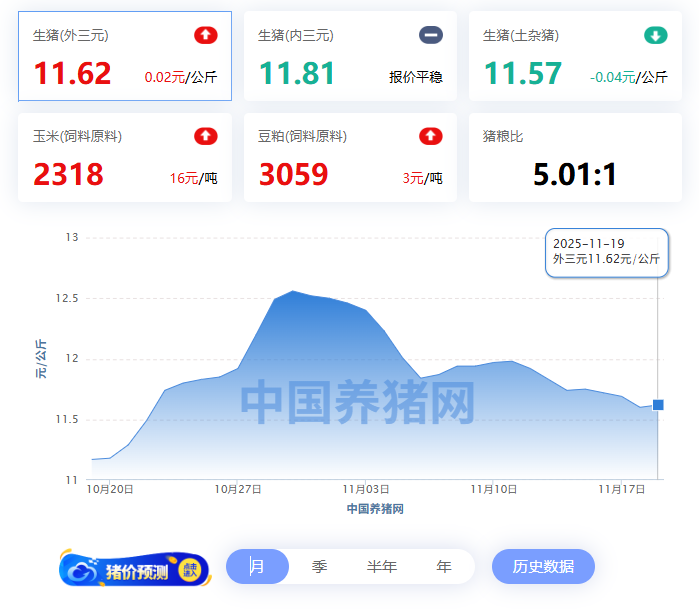This screenshot has width=699, height=614.
Task: Click red up-arrow icon on 生猪(外三元) card
Action: click(x=205, y=36)
